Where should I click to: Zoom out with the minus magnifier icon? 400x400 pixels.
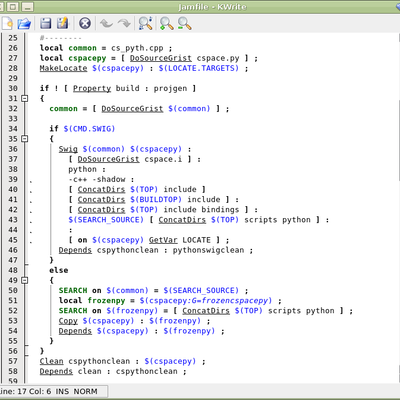point(184,23)
